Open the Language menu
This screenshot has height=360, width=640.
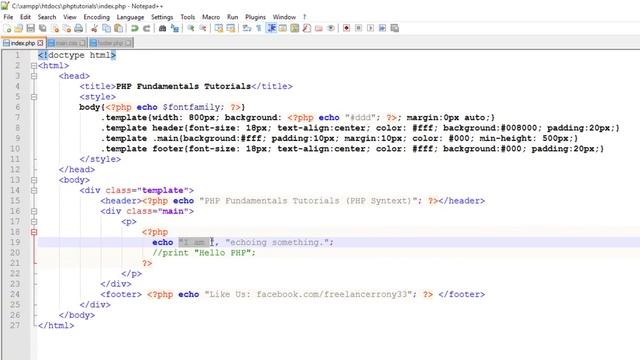click(130, 17)
